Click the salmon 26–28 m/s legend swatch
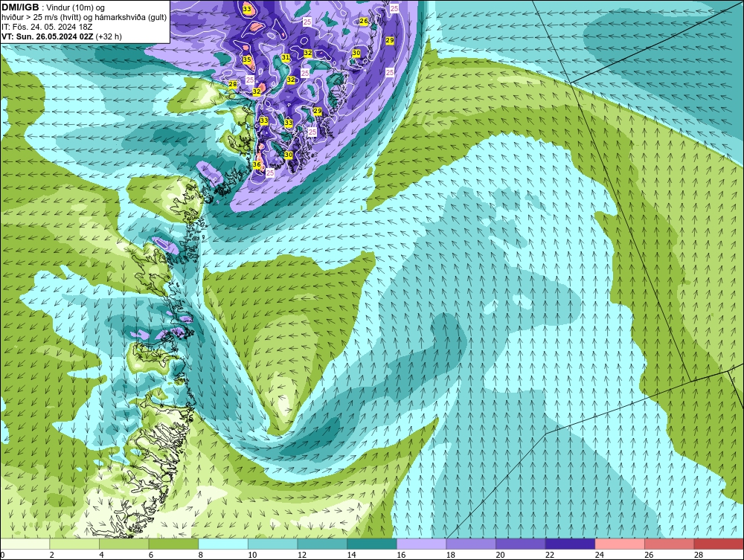 [x=670, y=544]
